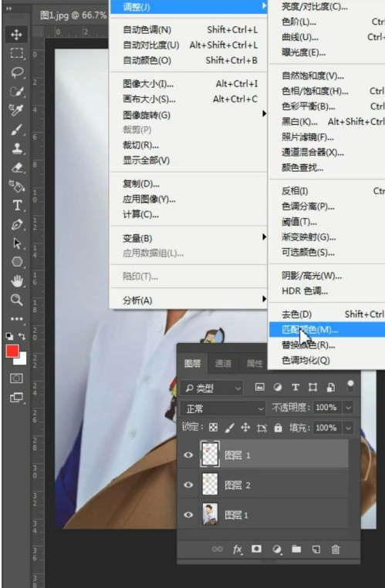
Task: Select the Rectangular Marquee tool
Action: [x=16, y=53]
